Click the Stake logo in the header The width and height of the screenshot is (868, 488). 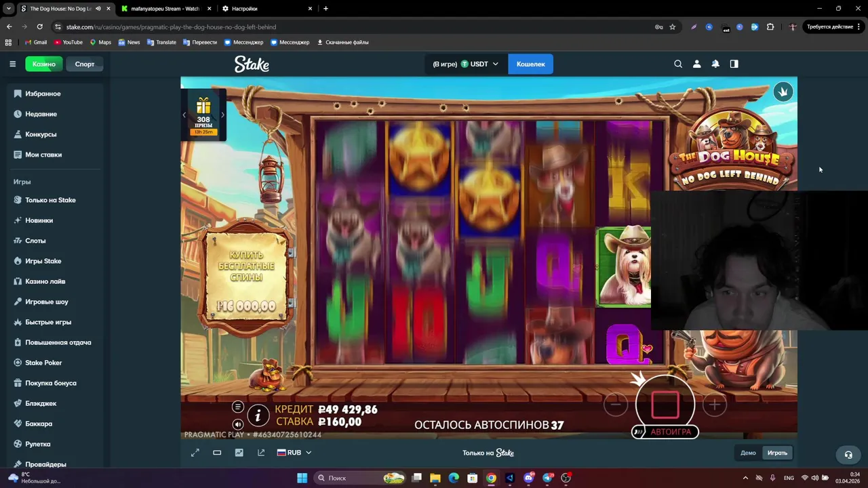(x=252, y=64)
